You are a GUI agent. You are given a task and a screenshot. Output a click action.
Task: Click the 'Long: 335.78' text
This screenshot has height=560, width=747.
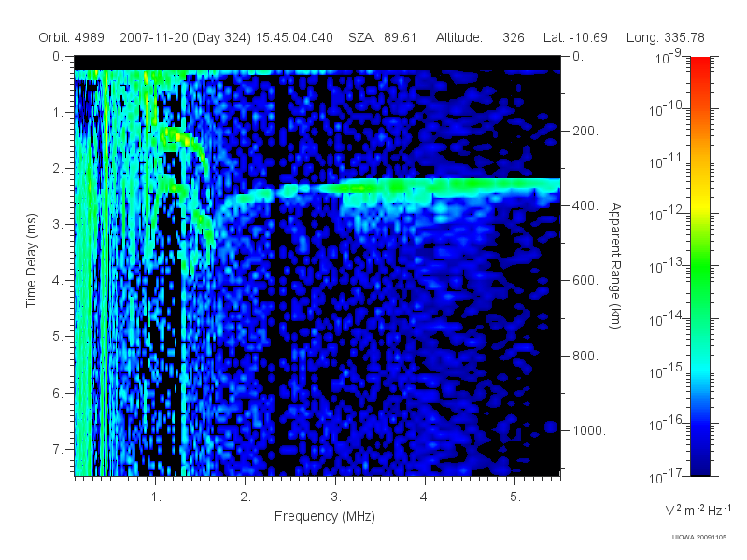point(666,37)
